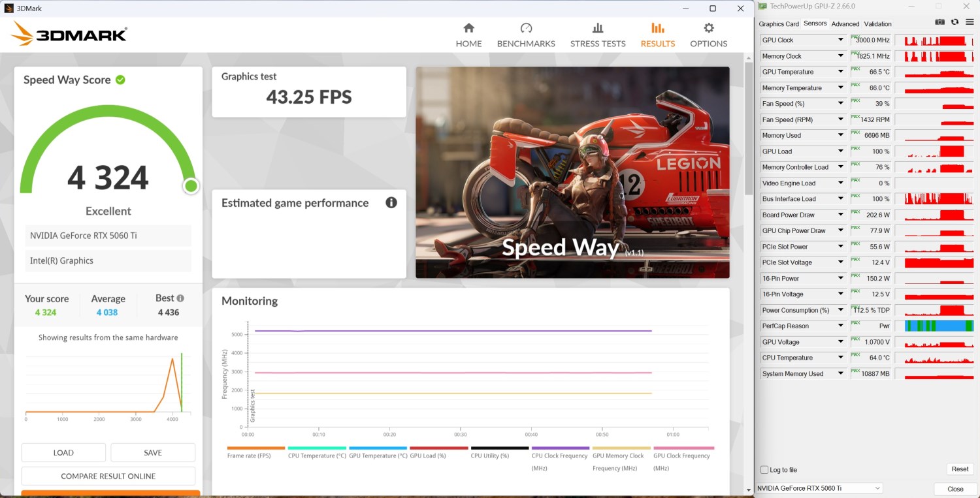Expand the GPU Clock sensor dropdown
This screenshot has width=980, height=498.
[841, 40]
